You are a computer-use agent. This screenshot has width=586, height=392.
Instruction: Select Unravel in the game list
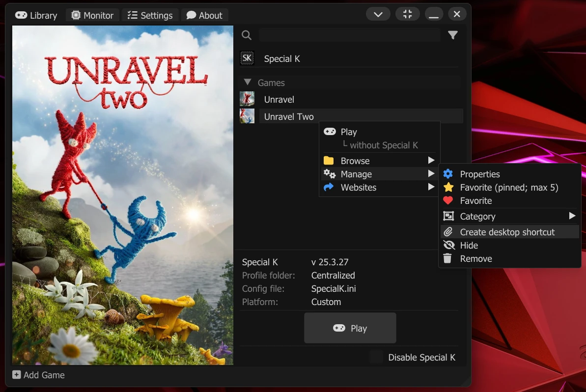point(279,99)
